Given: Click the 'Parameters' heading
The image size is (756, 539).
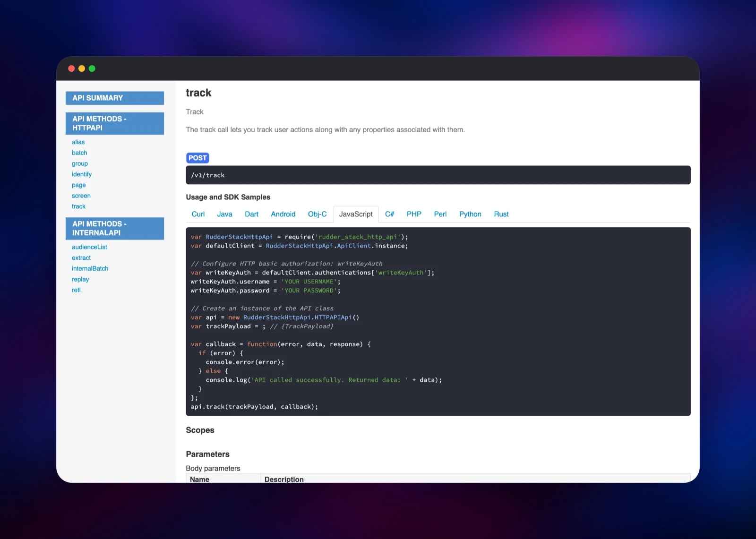Looking at the screenshot, I should (x=207, y=454).
